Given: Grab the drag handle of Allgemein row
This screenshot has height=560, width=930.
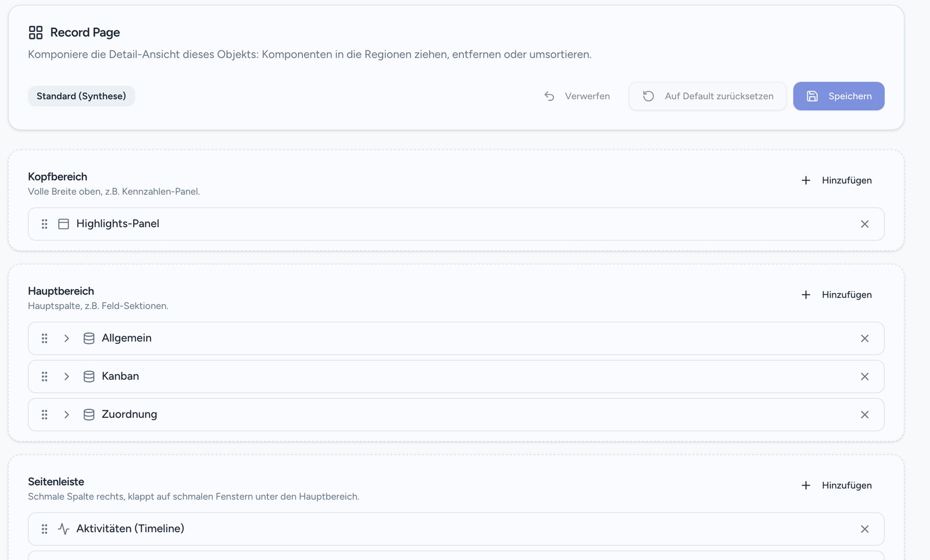Looking at the screenshot, I should (44, 339).
